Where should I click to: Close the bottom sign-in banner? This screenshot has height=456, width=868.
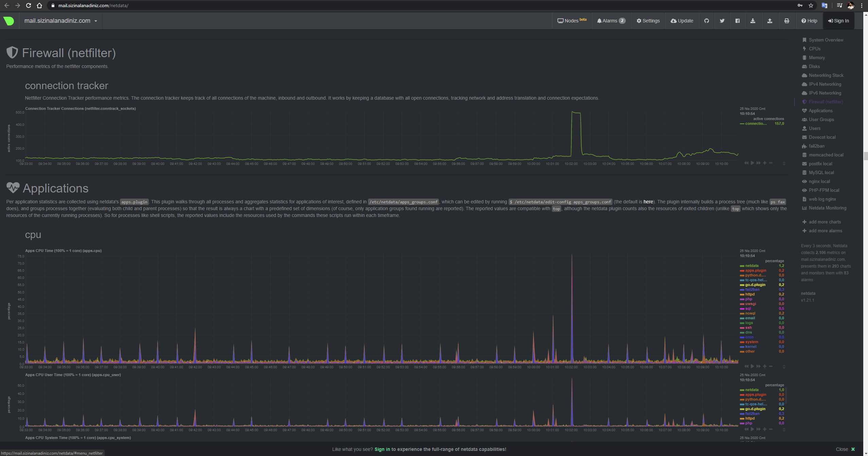coord(845,449)
